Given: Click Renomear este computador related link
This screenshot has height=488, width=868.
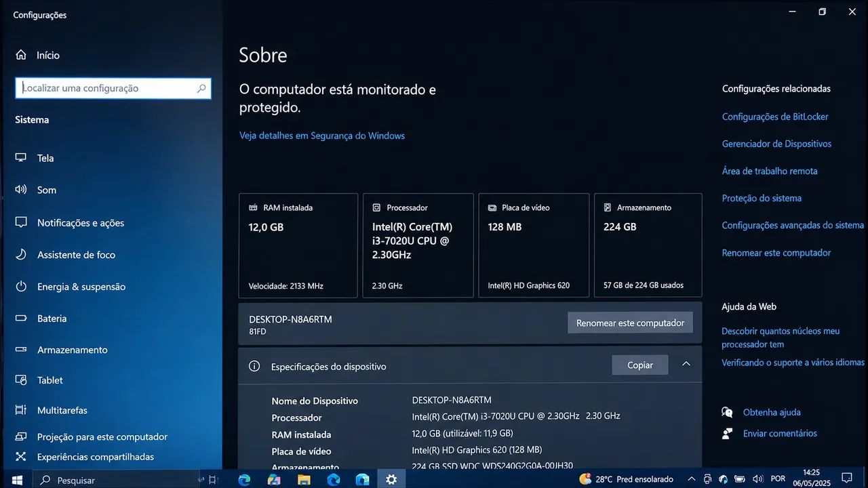Looking at the screenshot, I should point(776,253).
